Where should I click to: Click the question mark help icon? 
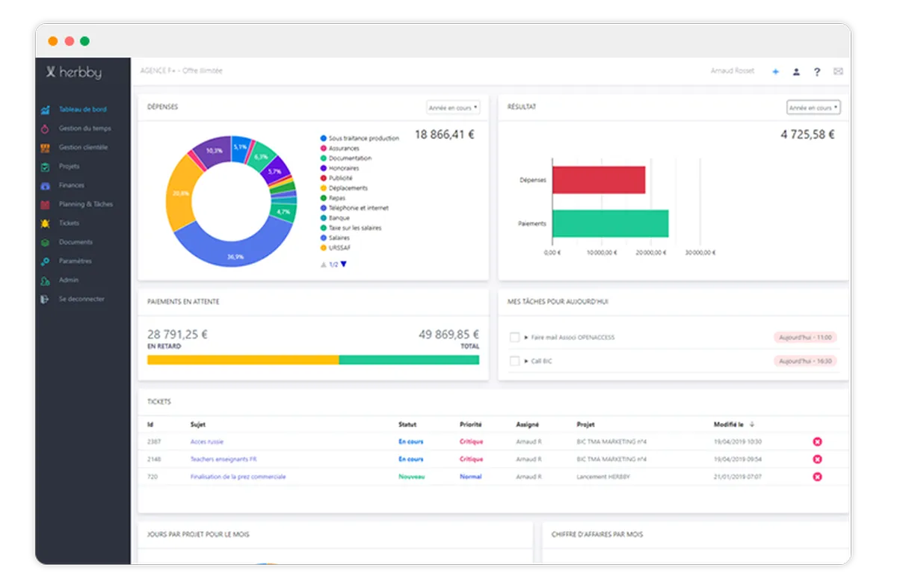[x=817, y=72]
